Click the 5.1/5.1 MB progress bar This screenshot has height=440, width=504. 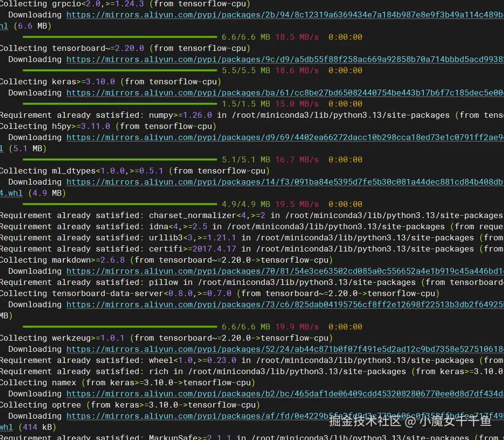click(120, 159)
